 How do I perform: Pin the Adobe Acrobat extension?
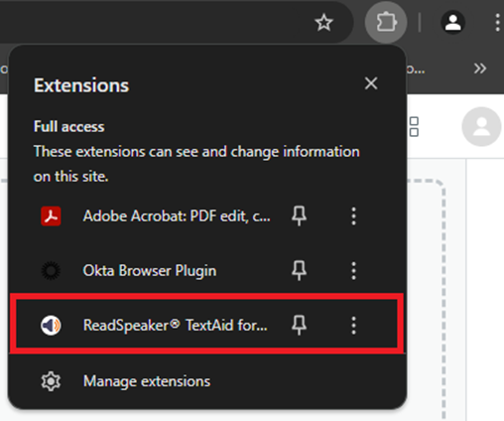(x=299, y=216)
